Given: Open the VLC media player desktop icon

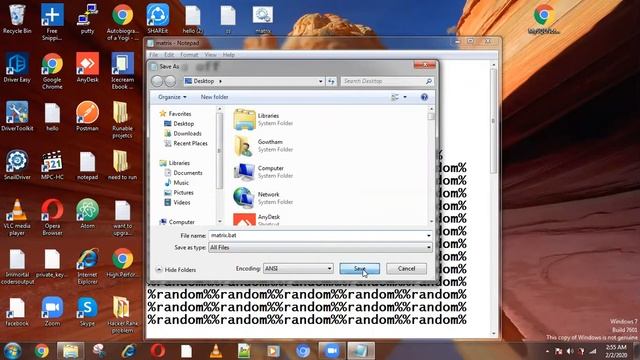Looking at the screenshot, I should 17,217.
